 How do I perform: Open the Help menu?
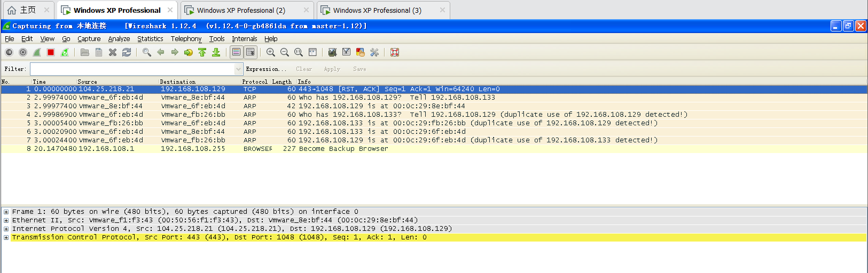point(271,38)
